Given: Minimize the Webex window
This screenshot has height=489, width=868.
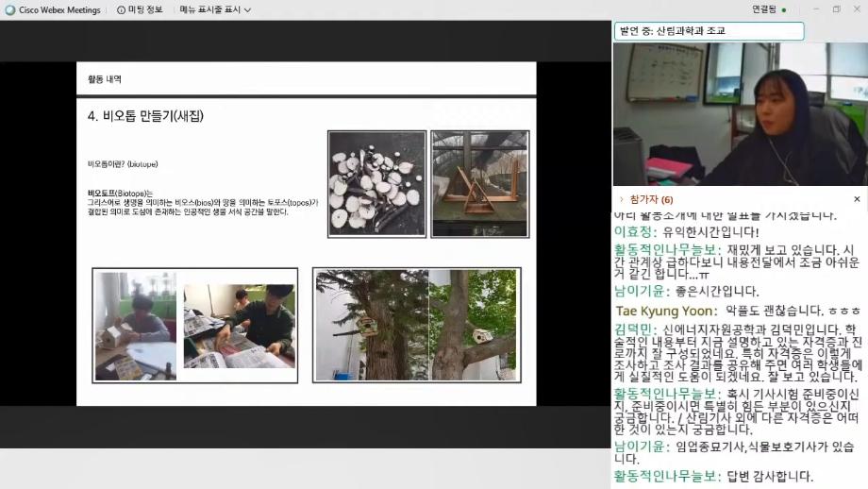Looking at the screenshot, I should pos(816,9).
